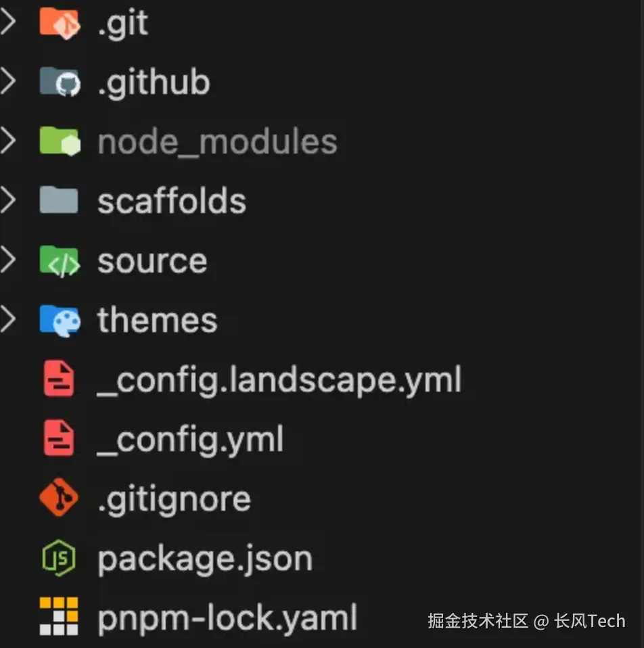The height and width of the screenshot is (648, 644).
Task: Expand the node_modules folder chevron
Action: 8,141
